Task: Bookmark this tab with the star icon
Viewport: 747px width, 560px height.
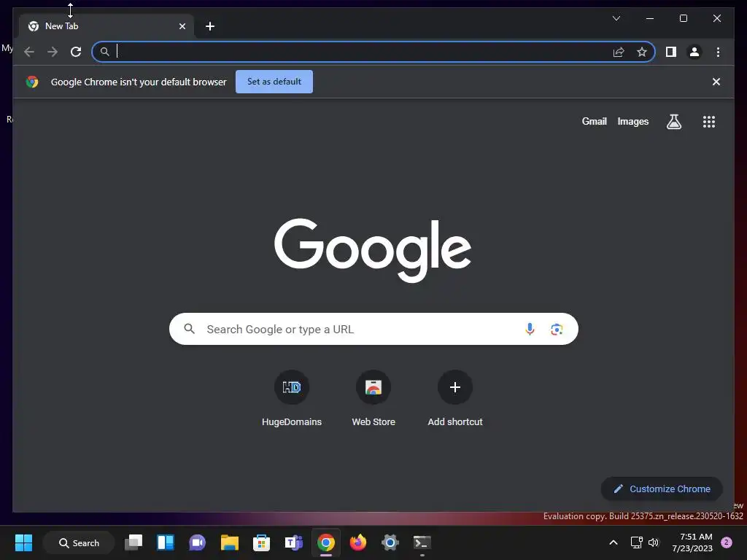Action: 642,52
